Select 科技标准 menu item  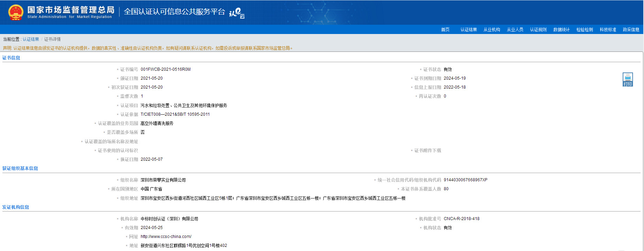(x=608, y=30)
